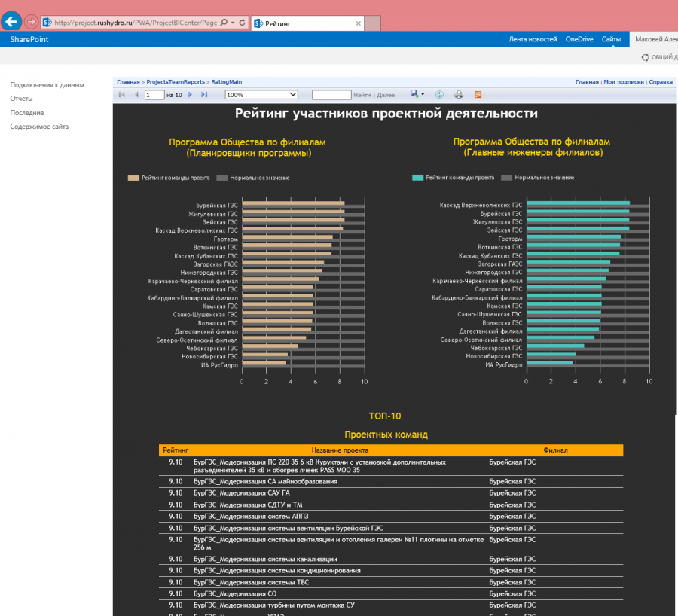Expand the export format dropdown arrow
This screenshot has width=678, height=616.
pos(423,94)
